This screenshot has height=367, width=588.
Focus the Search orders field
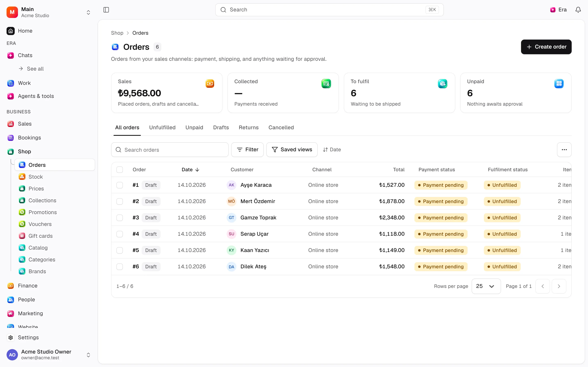(x=170, y=149)
